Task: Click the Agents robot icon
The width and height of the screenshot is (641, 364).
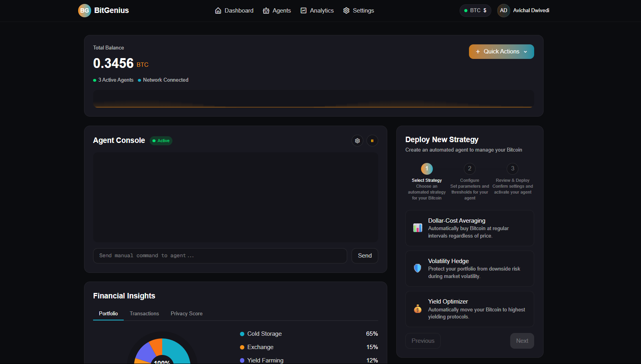Action: click(266, 11)
